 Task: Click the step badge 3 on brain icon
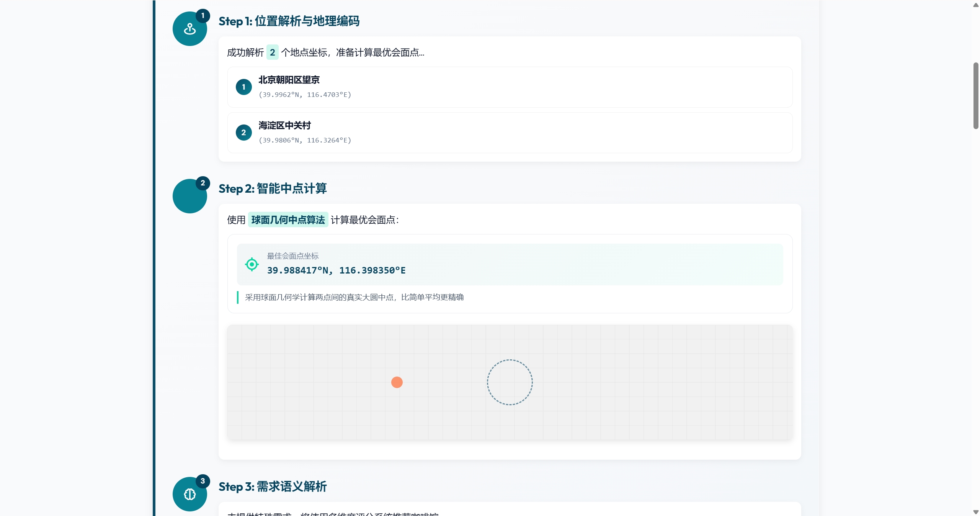tap(203, 481)
